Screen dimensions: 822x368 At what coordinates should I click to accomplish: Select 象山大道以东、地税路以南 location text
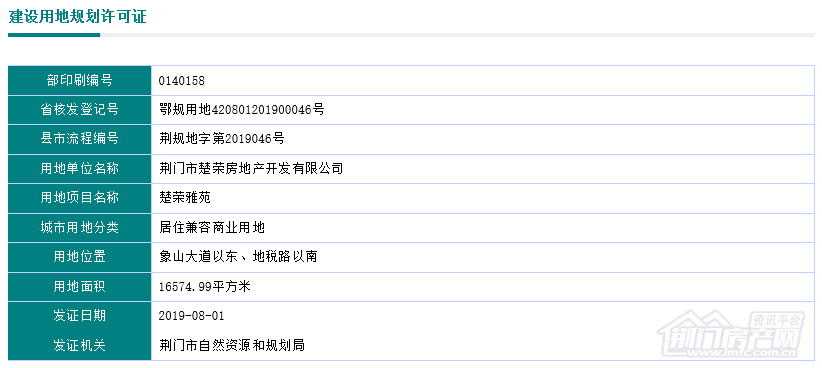coord(238,257)
